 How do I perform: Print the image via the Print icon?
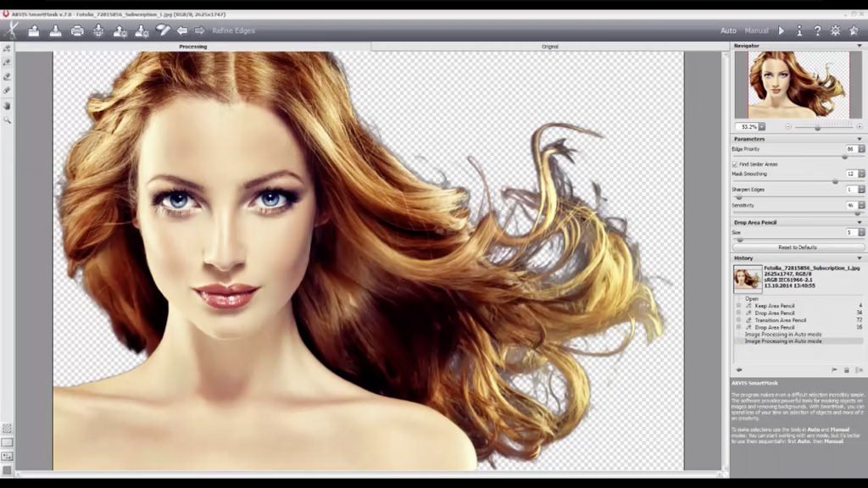click(76, 30)
